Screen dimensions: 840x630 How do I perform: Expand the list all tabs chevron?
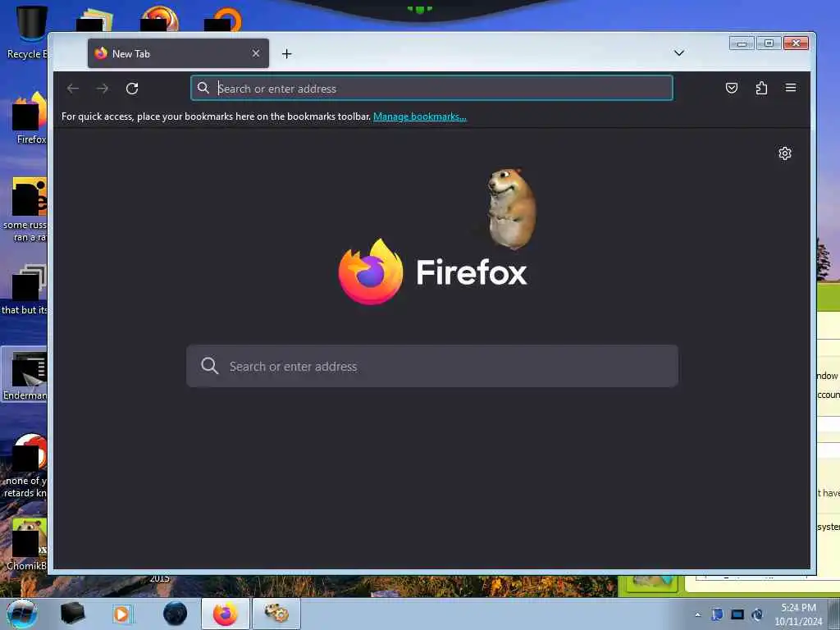[x=678, y=53]
